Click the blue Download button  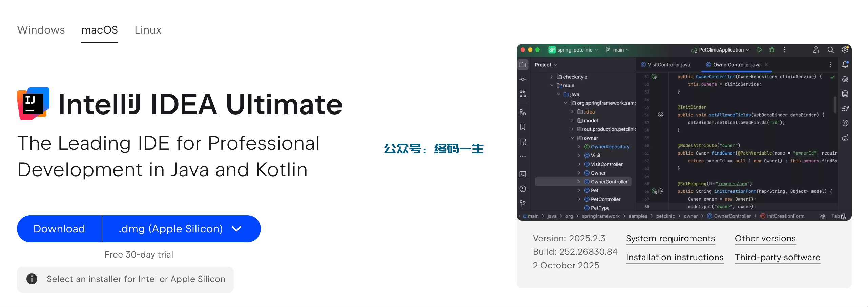pyautogui.click(x=59, y=229)
